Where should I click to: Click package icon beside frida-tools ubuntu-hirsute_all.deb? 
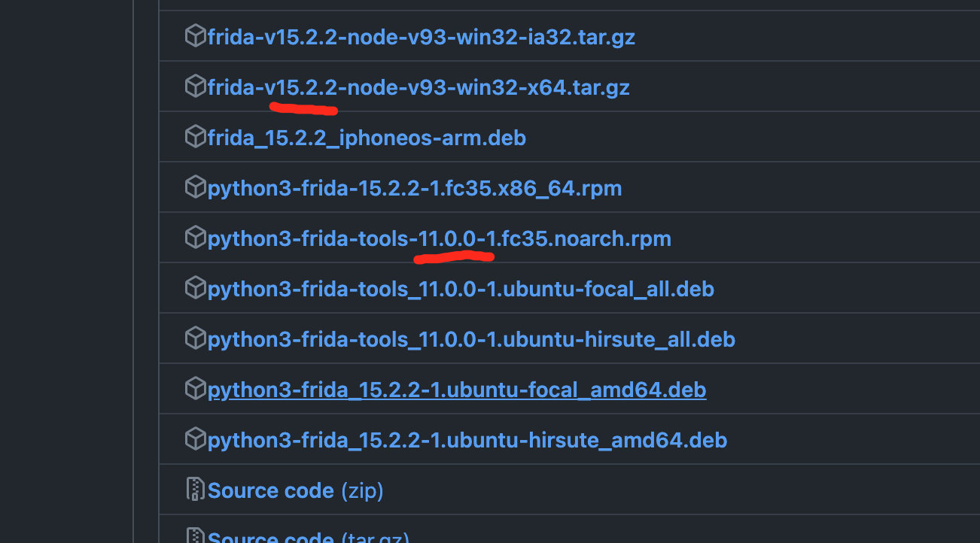click(196, 338)
